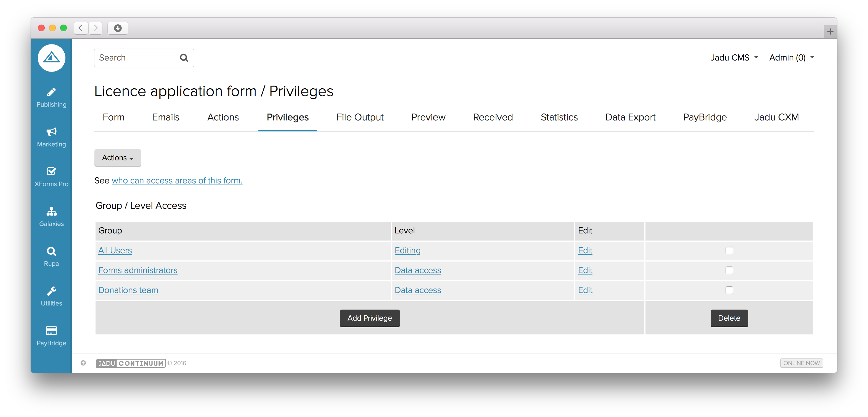Screen dimensions: 868x417
Task: Open the PayBridge tab
Action: pyautogui.click(x=705, y=117)
